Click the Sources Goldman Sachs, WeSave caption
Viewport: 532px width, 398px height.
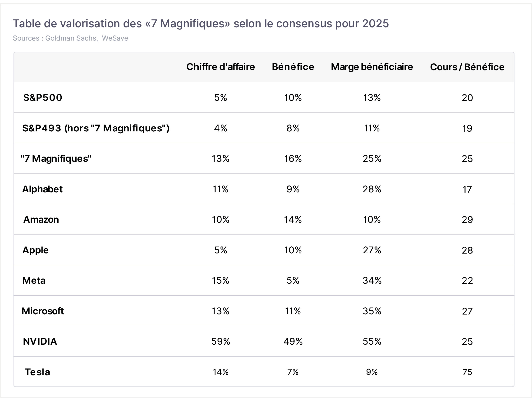[70, 38]
